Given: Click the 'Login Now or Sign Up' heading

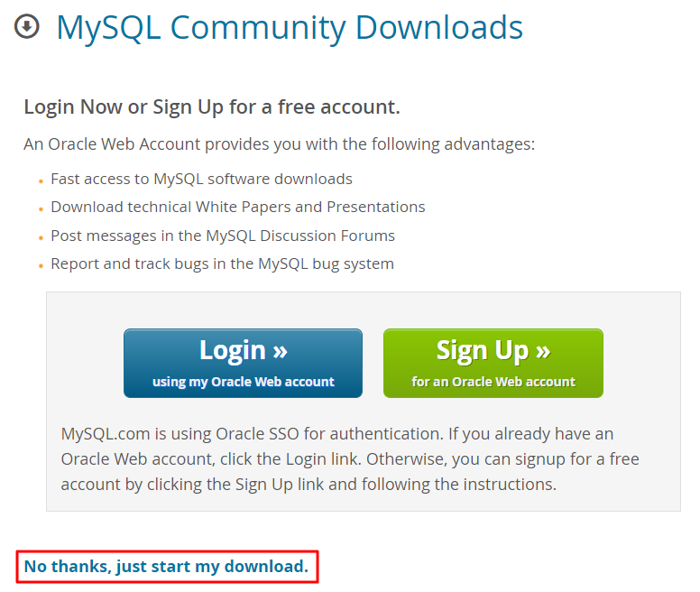Looking at the screenshot, I should (x=212, y=106).
